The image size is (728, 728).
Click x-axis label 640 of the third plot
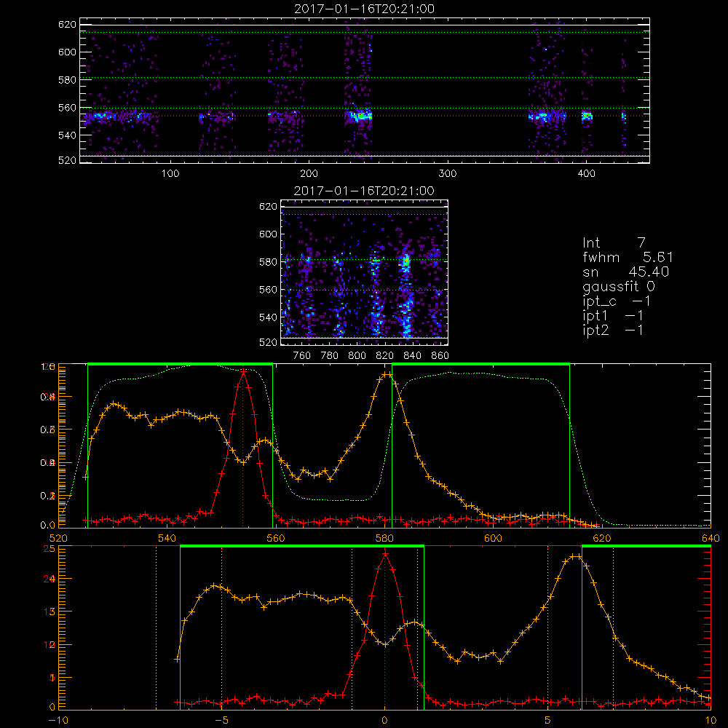711,538
